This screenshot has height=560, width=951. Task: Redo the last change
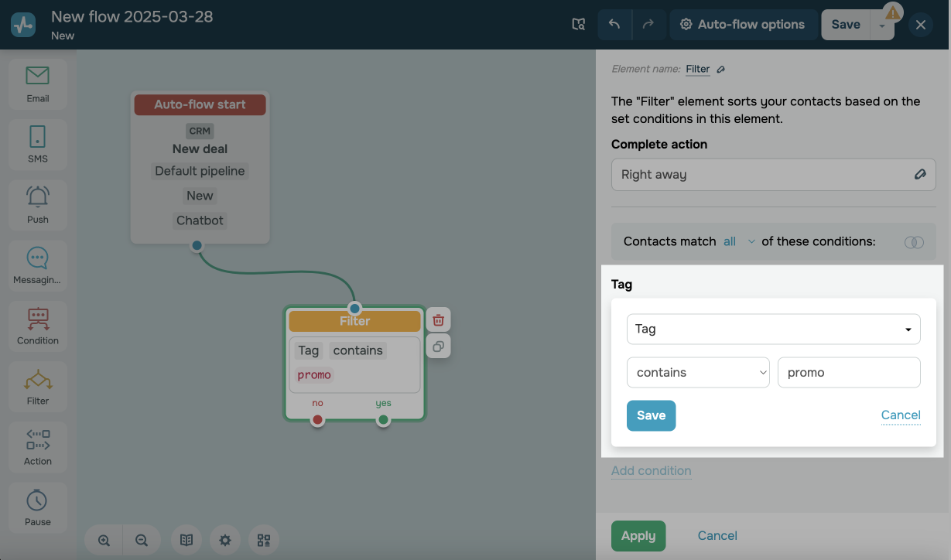[x=648, y=25]
